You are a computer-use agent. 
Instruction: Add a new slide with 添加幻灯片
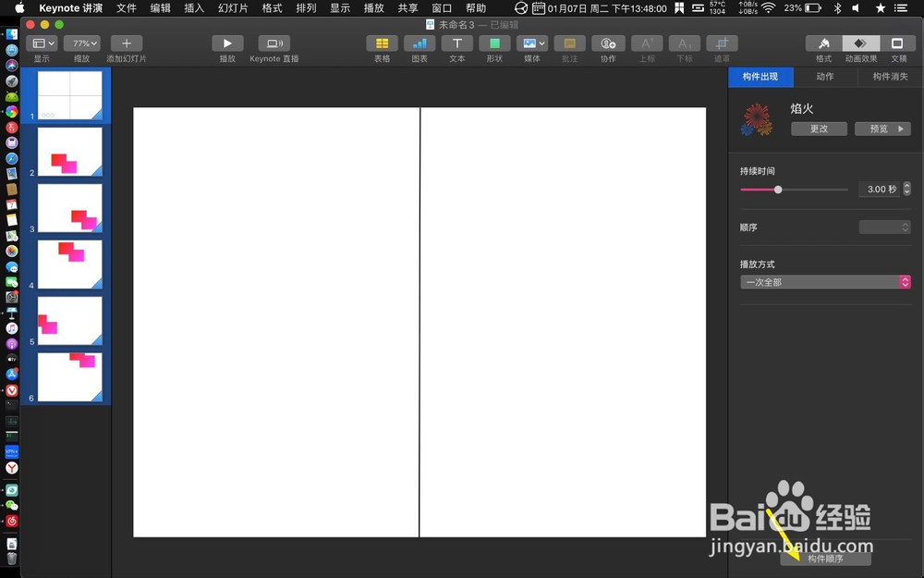coord(126,43)
